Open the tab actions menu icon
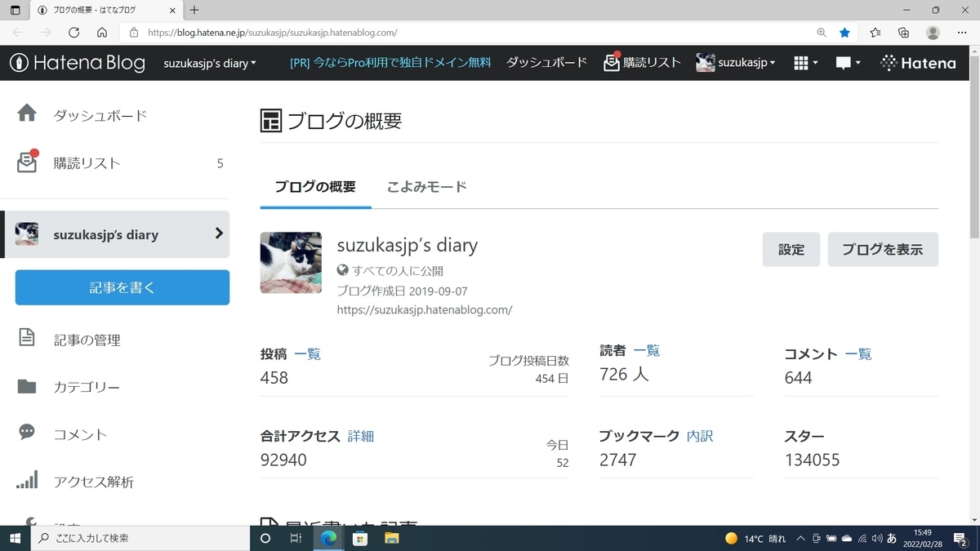This screenshot has height=551, width=980. click(x=15, y=10)
